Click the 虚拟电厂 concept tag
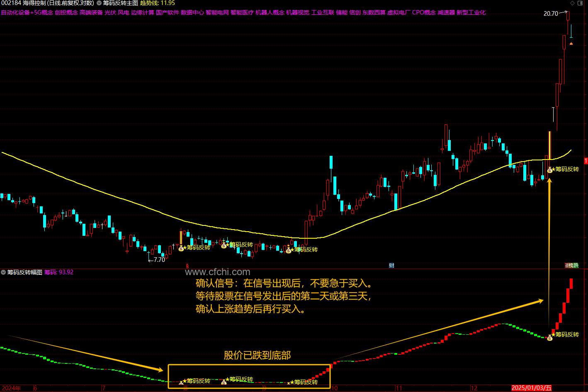Image resolution: width=588 pixels, height=392 pixels. point(399,12)
